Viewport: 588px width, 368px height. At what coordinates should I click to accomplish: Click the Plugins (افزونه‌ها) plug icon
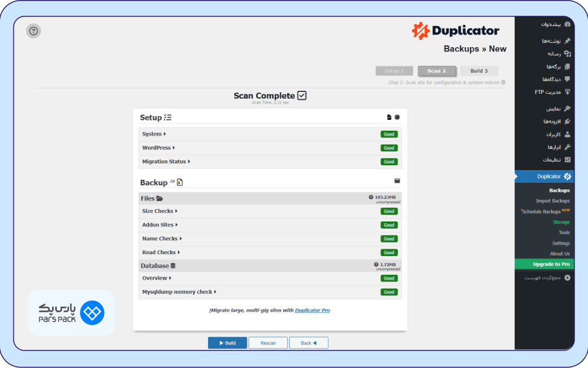pyautogui.click(x=567, y=121)
